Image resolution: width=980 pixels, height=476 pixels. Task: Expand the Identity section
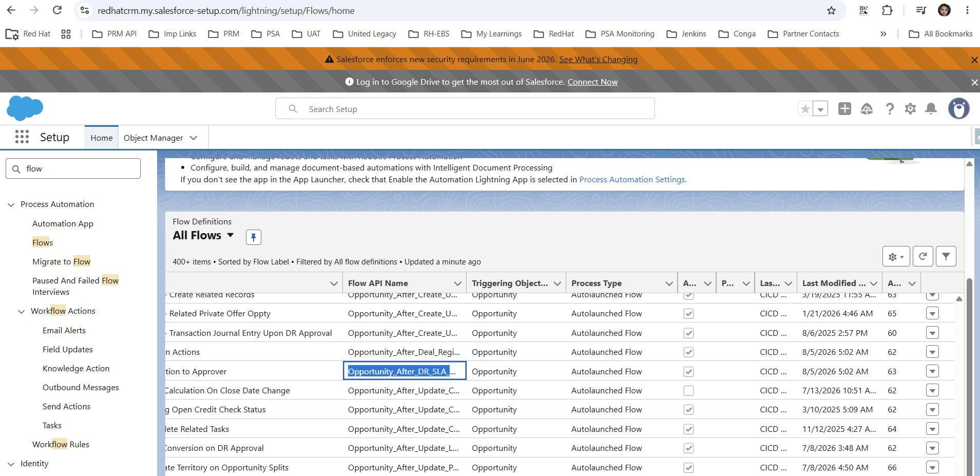[x=11, y=464]
